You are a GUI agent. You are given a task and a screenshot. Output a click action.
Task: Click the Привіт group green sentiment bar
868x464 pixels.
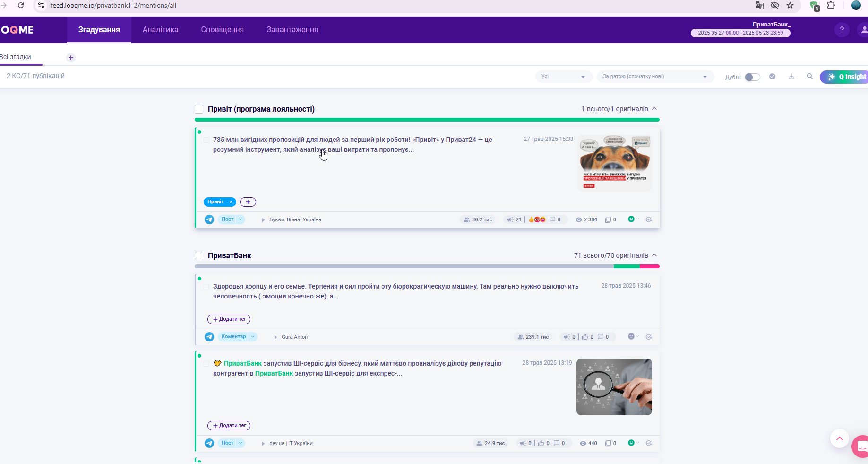pos(427,120)
